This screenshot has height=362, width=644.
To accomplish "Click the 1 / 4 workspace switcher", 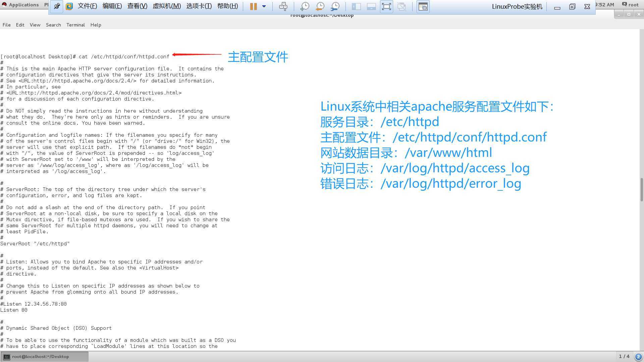I will [624, 356].
